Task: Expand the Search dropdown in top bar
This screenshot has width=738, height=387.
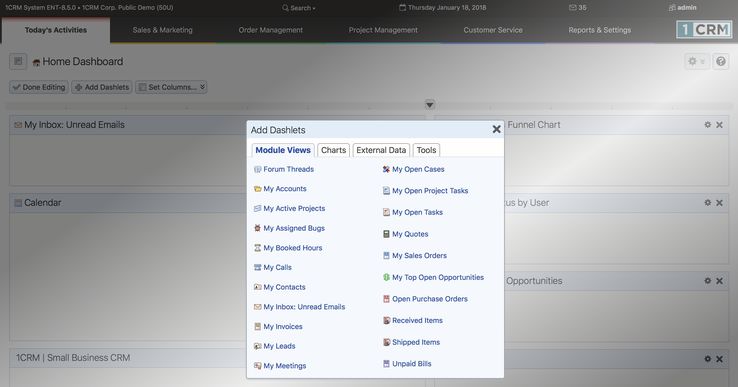Action: pyautogui.click(x=299, y=8)
